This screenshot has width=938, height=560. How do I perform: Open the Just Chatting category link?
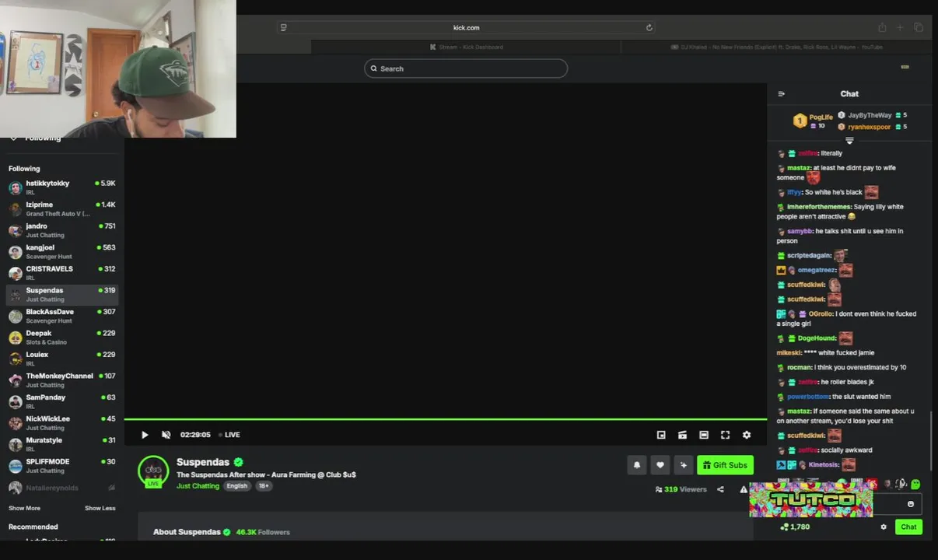(x=198, y=486)
